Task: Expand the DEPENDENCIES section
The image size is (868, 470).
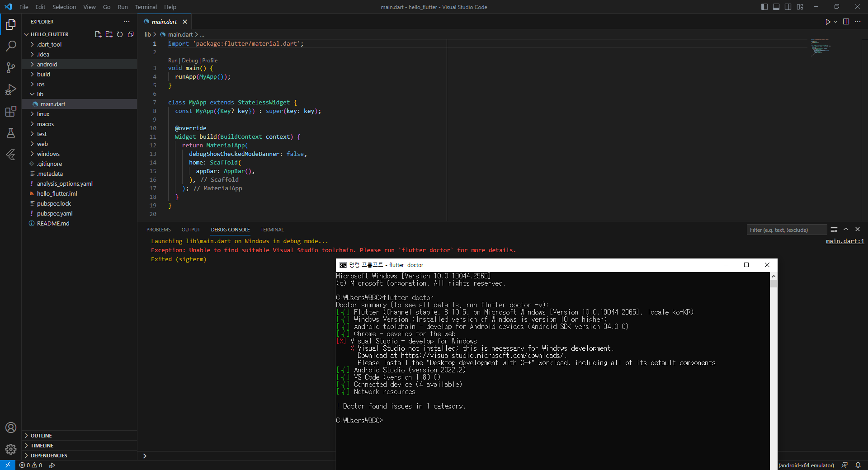Action: 79,456
